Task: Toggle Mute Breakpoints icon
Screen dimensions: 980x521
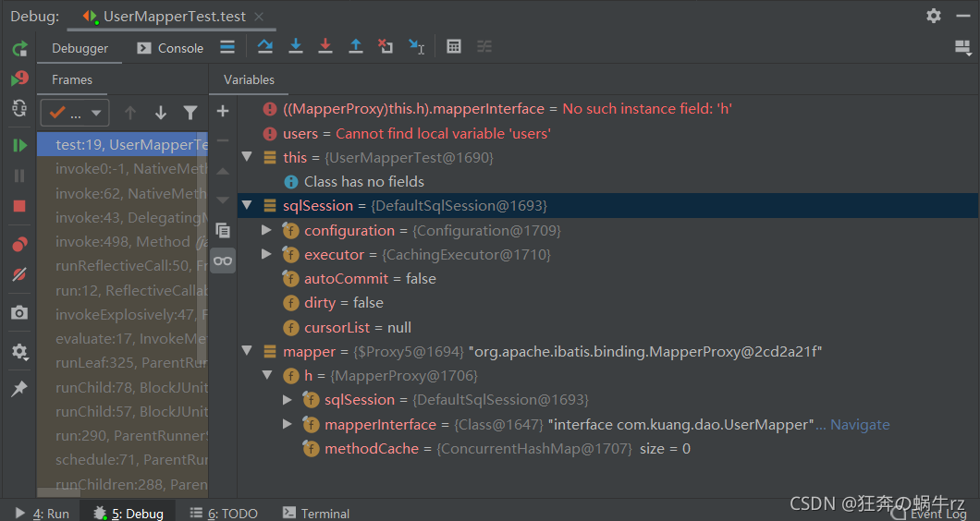Action: (19, 274)
